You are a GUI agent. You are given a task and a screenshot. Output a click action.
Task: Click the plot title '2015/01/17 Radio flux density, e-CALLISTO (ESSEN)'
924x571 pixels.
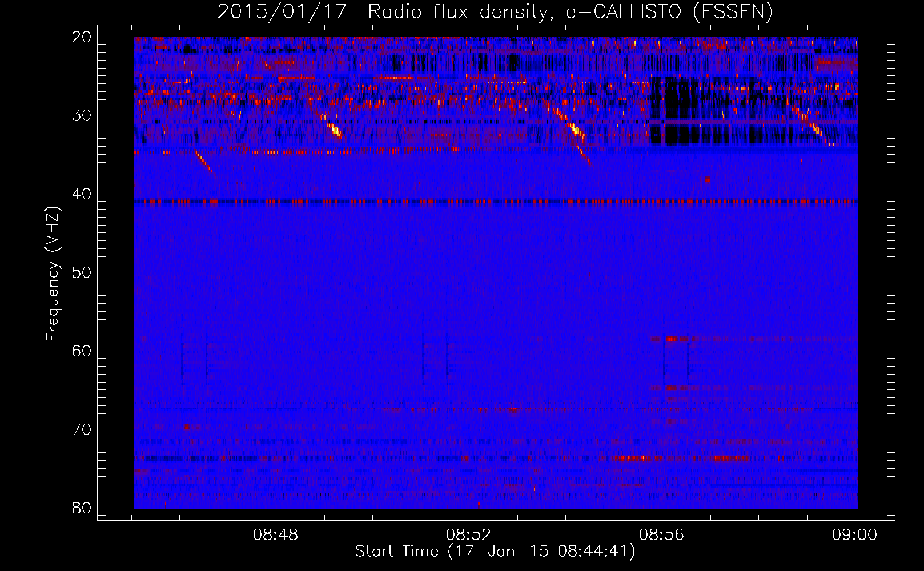495,12
